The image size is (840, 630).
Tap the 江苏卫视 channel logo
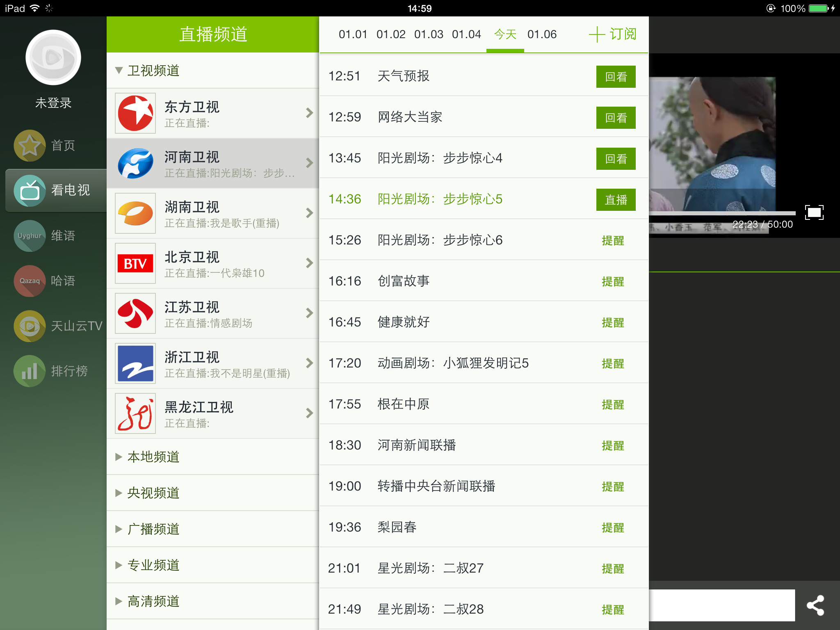tap(135, 313)
